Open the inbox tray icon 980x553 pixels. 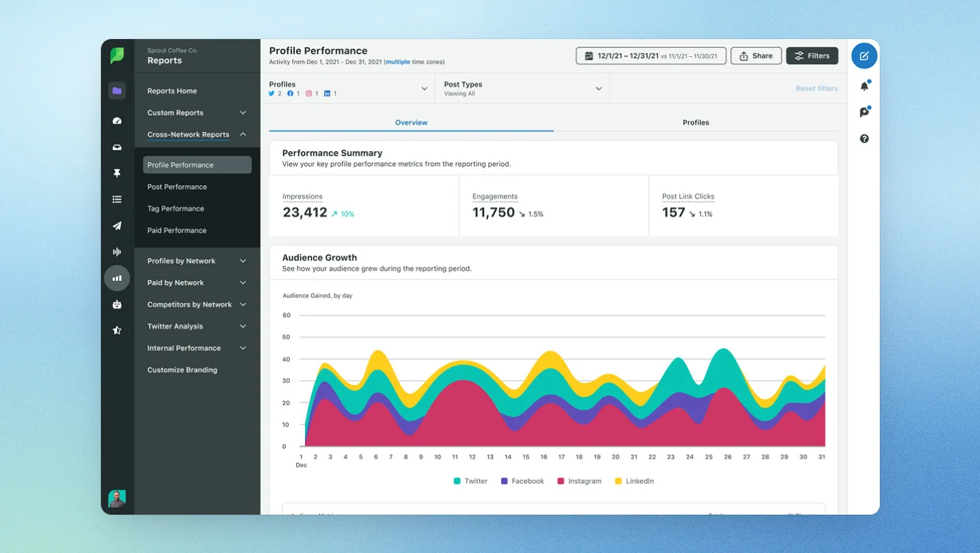tap(117, 147)
